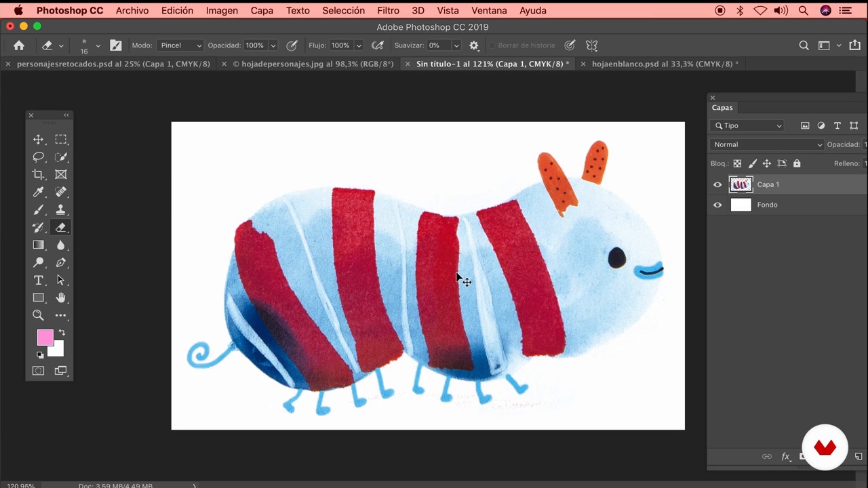Hide the Fondo layer
Image resolution: width=868 pixels, height=488 pixels.
[x=717, y=205]
